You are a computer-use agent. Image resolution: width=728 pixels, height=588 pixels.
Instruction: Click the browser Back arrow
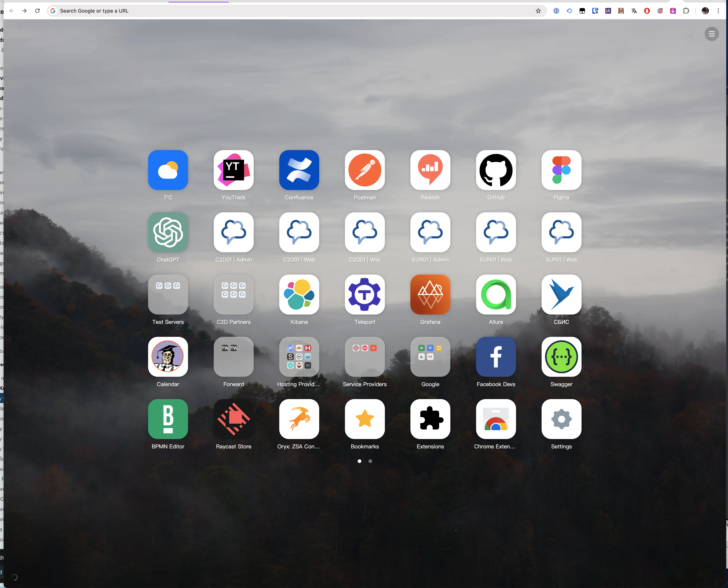[x=12, y=11]
